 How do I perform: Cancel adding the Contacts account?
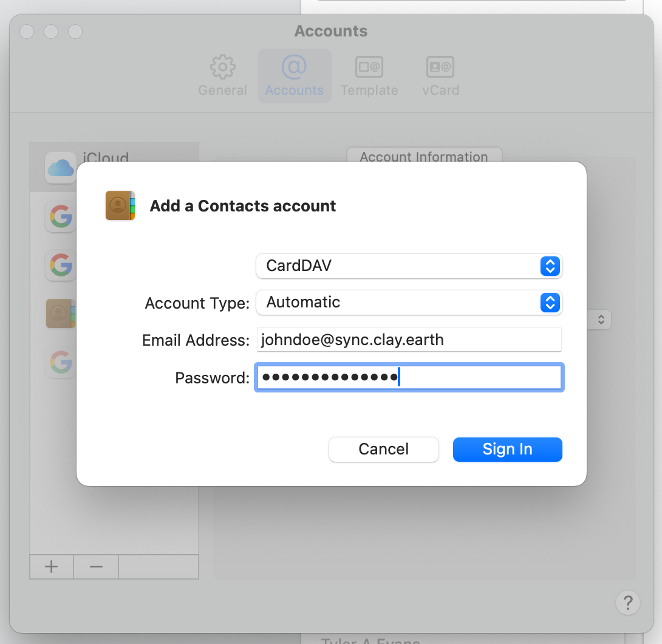click(383, 450)
